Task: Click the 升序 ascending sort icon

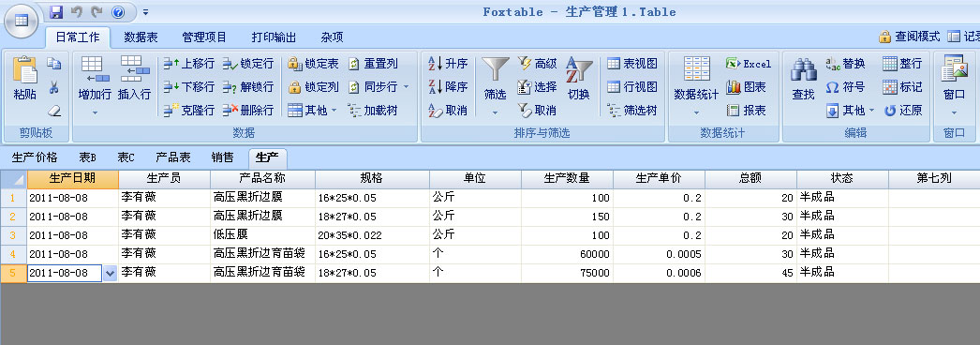Action: (436, 63)
